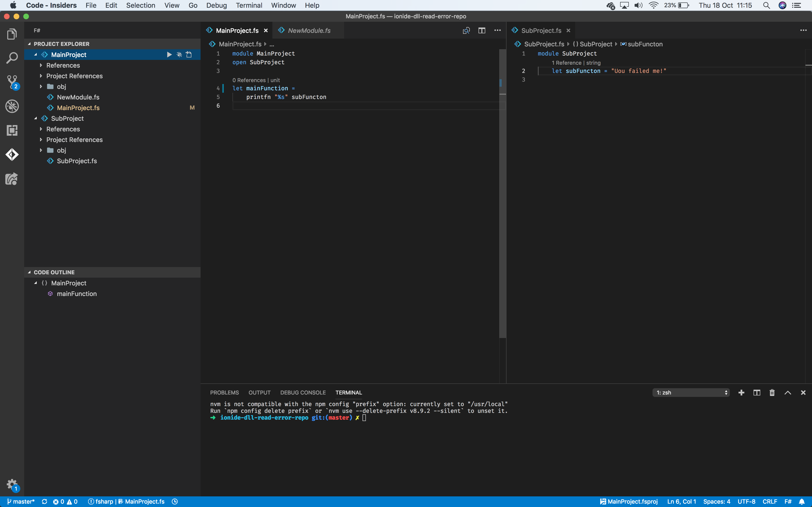Viewport: 812px width, 507px height.
Task: Open the Source Control view
Action: pyautogui.click(x=12, y=82)
